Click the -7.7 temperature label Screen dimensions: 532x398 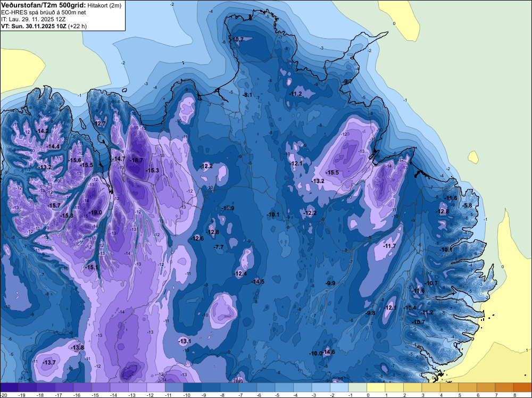coord(219,247)
